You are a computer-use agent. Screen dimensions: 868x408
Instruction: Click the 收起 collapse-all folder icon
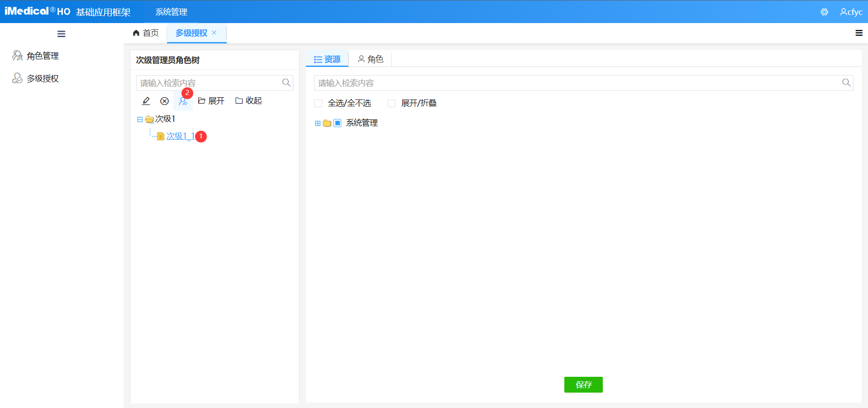(239, 100)
